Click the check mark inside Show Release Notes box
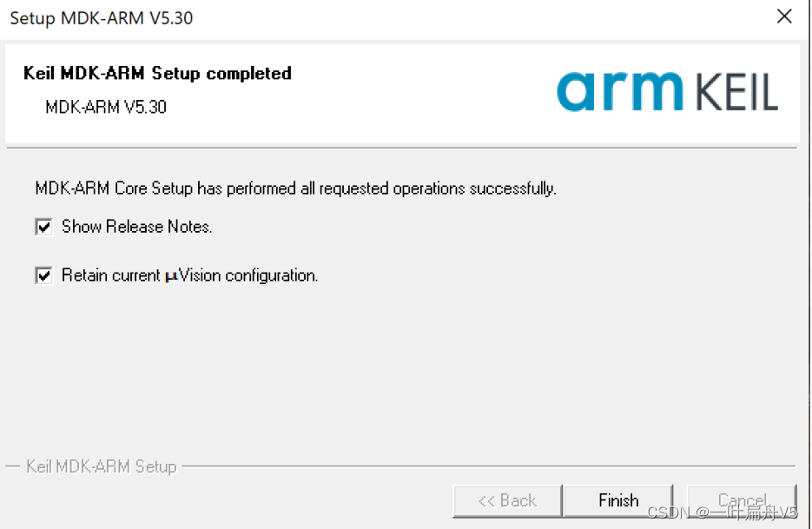The image size is (812, 529). coord(44,227)
